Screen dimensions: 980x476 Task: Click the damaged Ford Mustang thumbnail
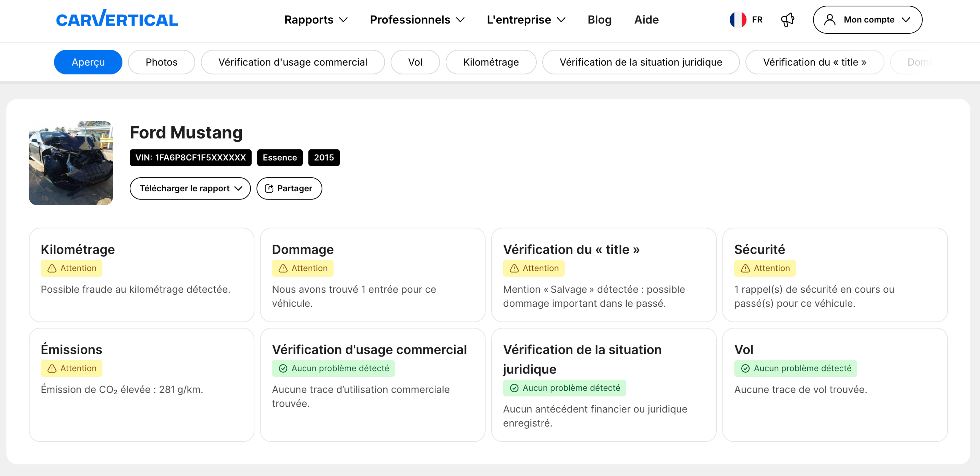tap(71, 163)
